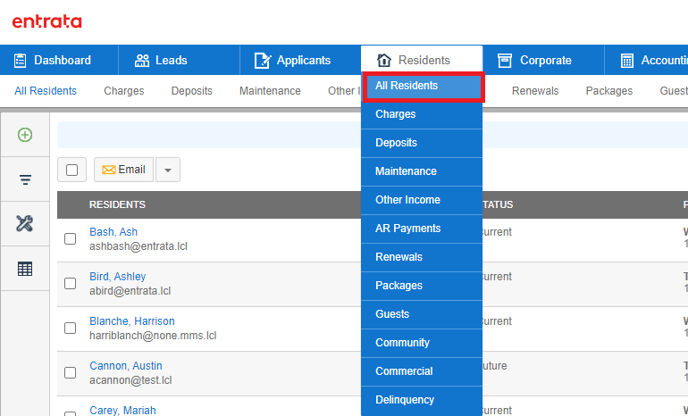
Task: Select AR Payments in the dropdown
Action: click(422, 228)
